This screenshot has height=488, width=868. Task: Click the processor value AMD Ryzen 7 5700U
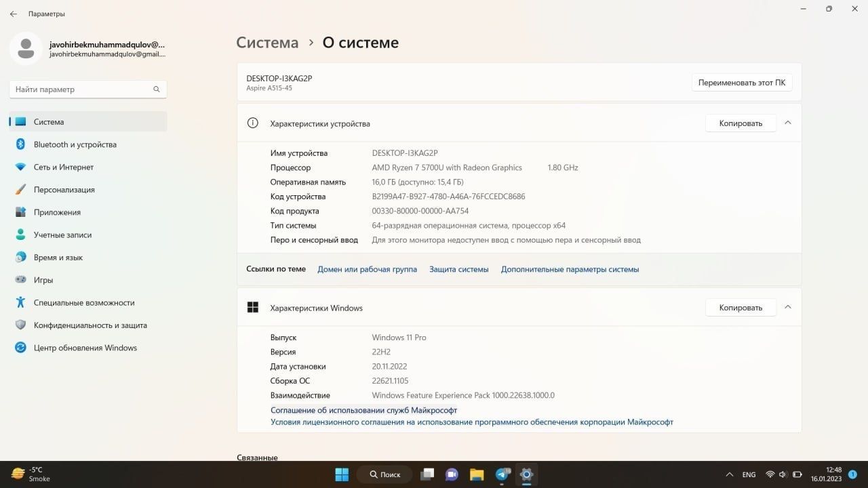[x=447, y=167]
